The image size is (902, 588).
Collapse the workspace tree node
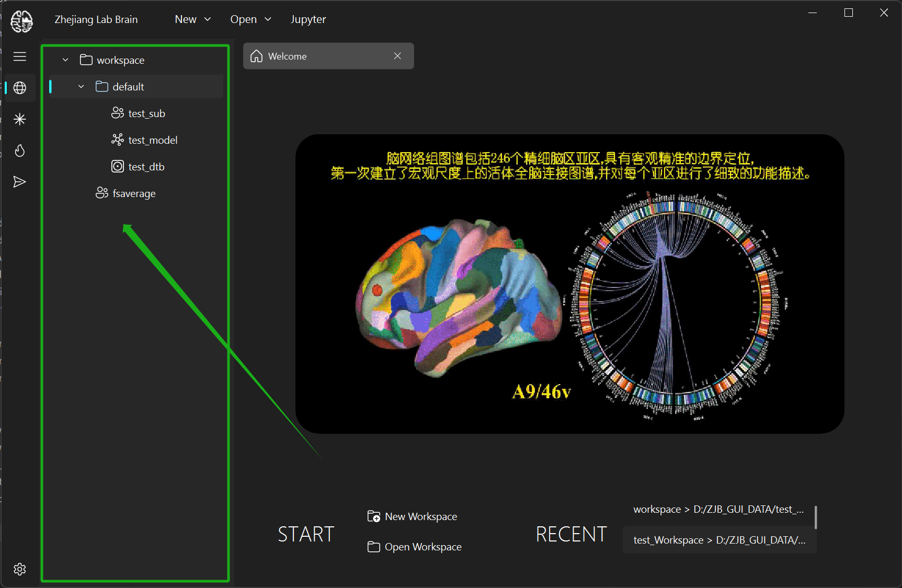(x=65, y=60)
